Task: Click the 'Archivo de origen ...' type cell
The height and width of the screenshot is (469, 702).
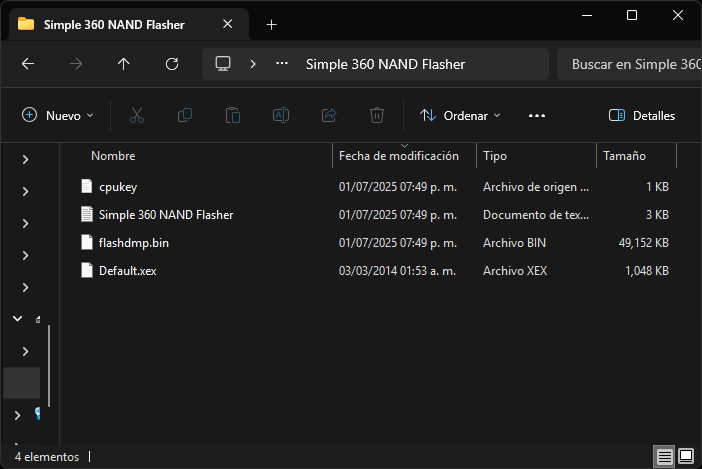Action: click(x=536, y=187)
